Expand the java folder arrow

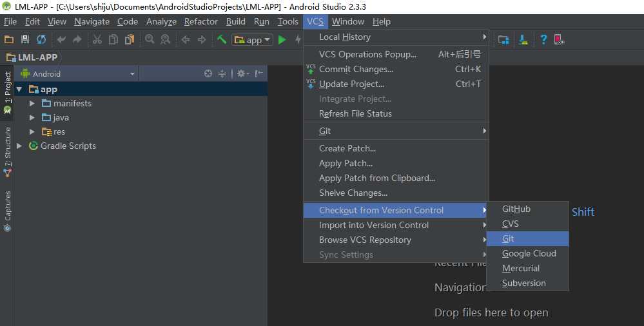coord(32,118)
